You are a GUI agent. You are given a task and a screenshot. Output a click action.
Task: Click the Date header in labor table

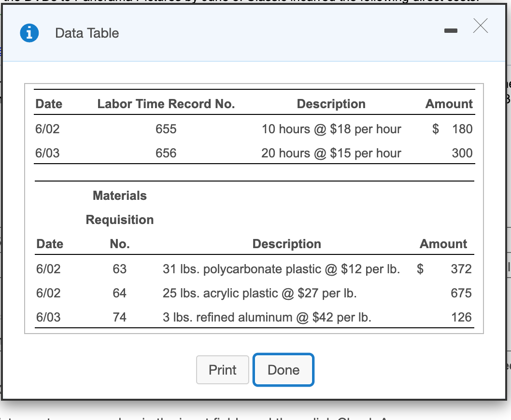coord(48,104)
